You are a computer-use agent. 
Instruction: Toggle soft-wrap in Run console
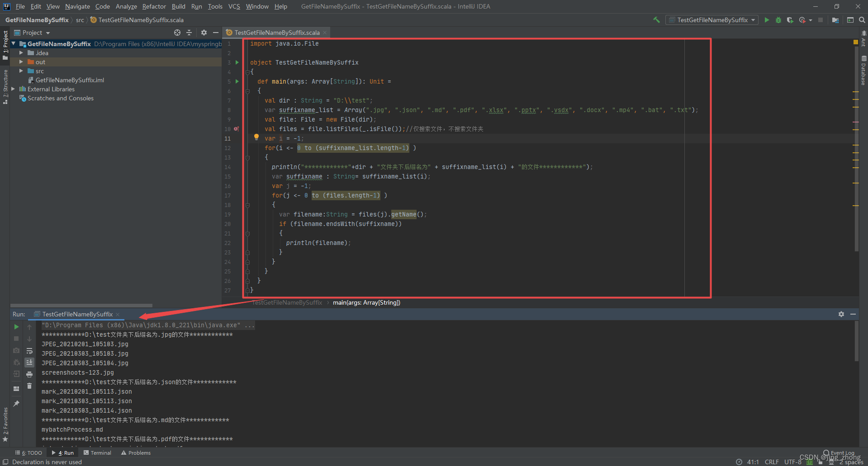pos(29,351)
